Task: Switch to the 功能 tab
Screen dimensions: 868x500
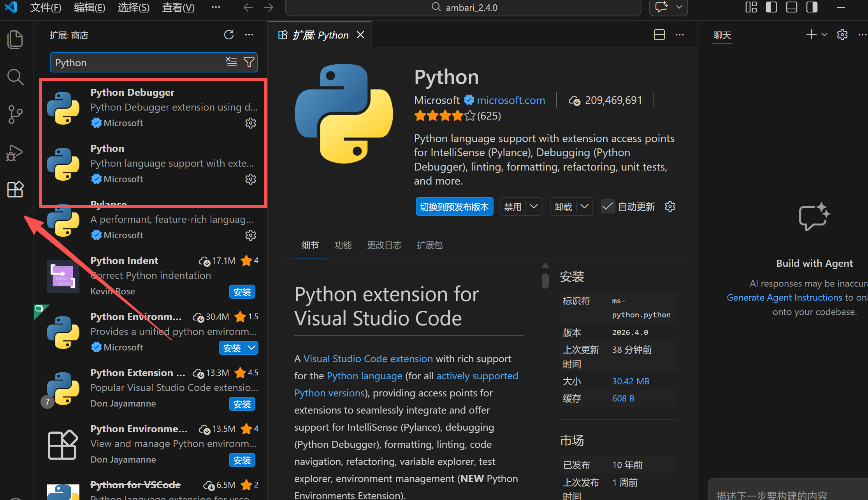Action: pyautogui.click(x=343, y=245)
